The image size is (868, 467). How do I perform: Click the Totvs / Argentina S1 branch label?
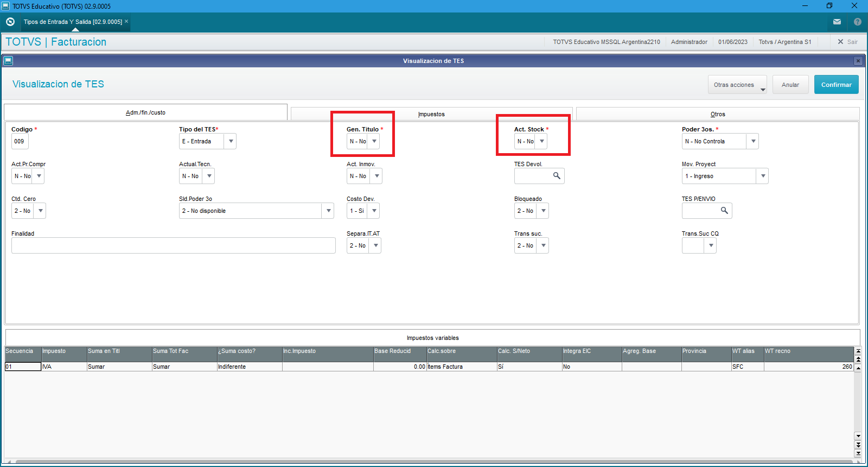(x=785, y=42)
